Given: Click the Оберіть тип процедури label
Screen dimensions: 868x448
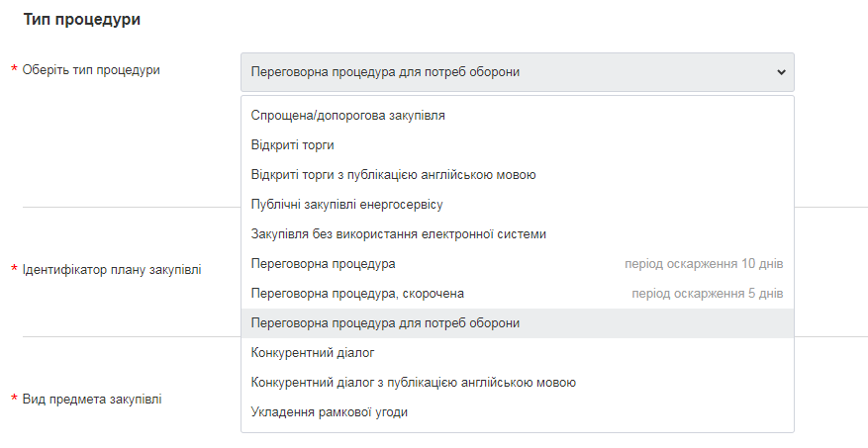Looking at the screenshot, I should 91,70.
